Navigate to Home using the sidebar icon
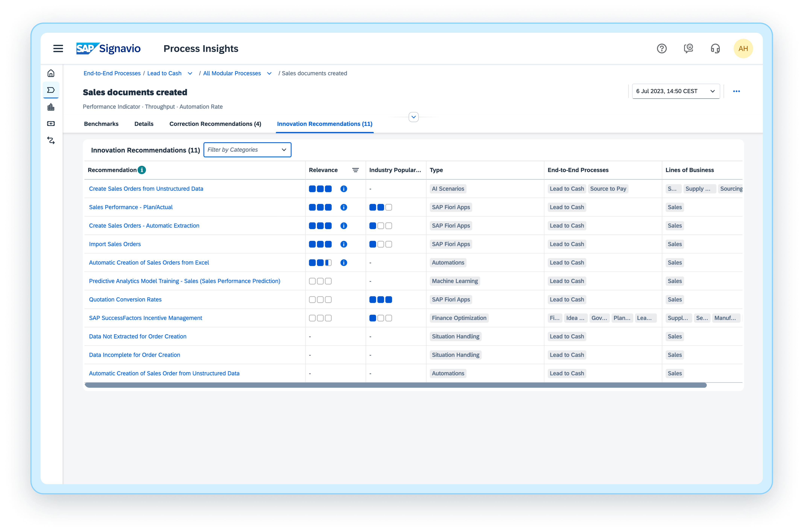 pyautogui.click(x=51, y=73)
